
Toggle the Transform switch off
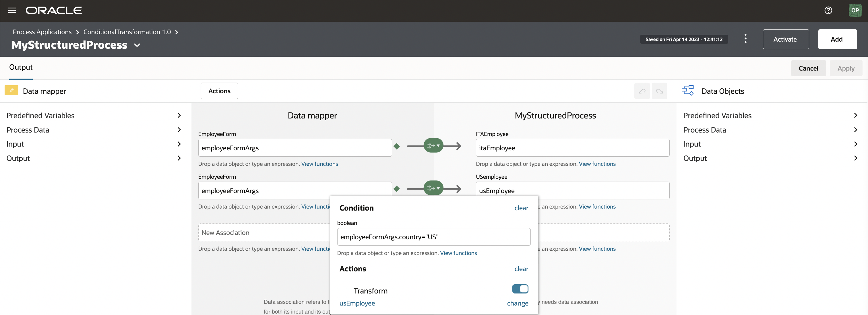point(520,289)
